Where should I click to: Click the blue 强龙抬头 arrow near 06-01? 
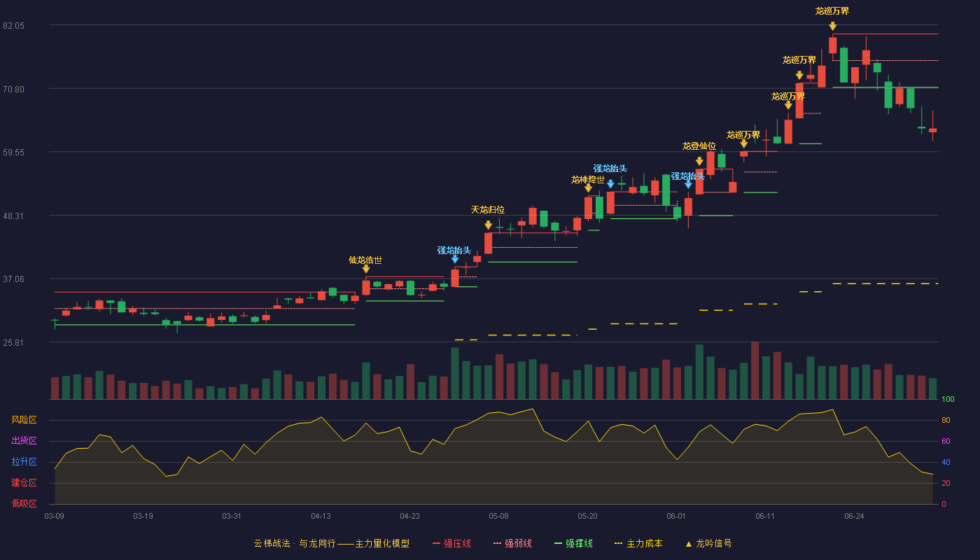pyautogui.click(x=688, y=185)
